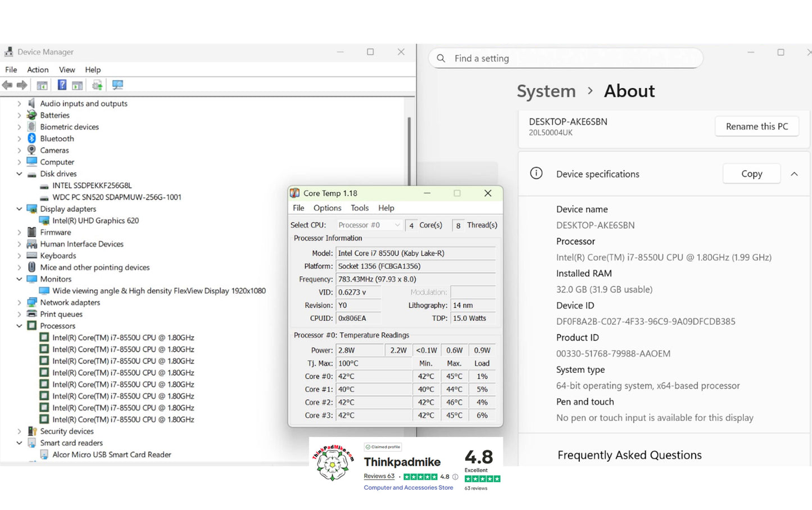Click the Scan for hardware changes icon
The height and width of the screenshot is (510, 812).
pyautogui.click(x=117, y=85)
